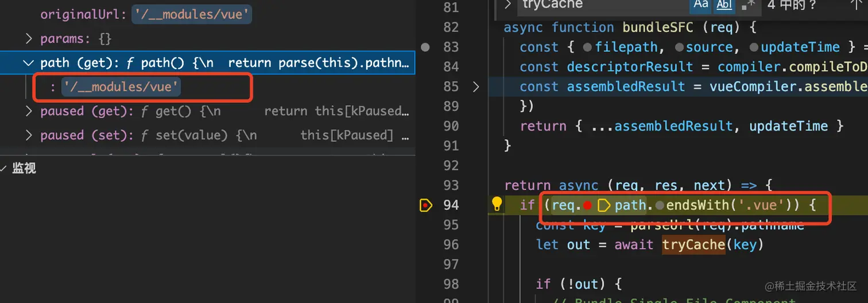This screenshot has width=868, height=303.
Task: Click 'endsWith' method on line 94
Action: pos(697,205)
